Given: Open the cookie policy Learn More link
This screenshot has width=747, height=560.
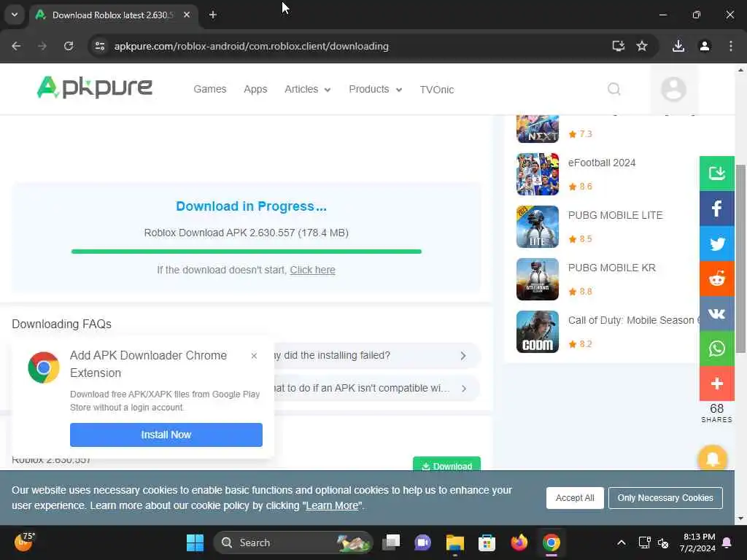Looking at the screenshot, I should point(332,506).
